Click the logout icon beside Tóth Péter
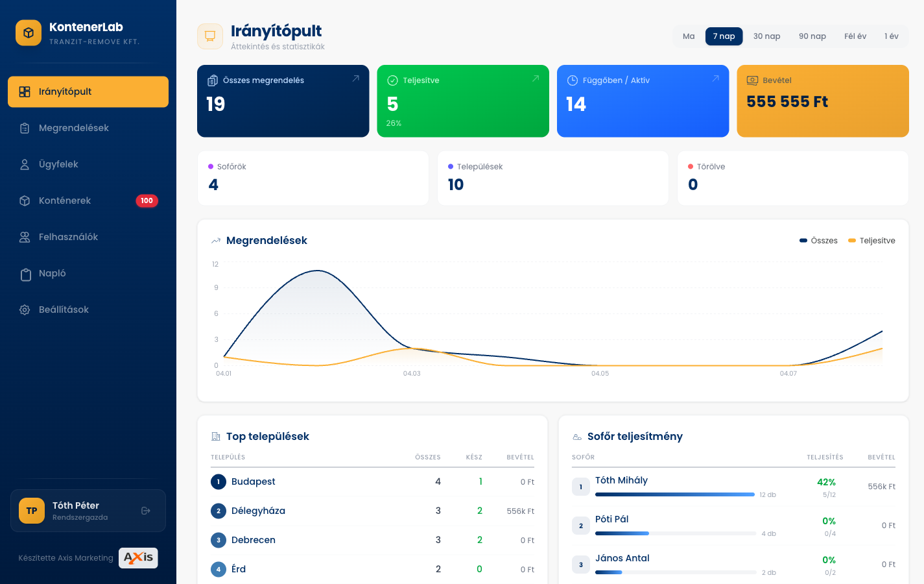 (x=146, y=511)
